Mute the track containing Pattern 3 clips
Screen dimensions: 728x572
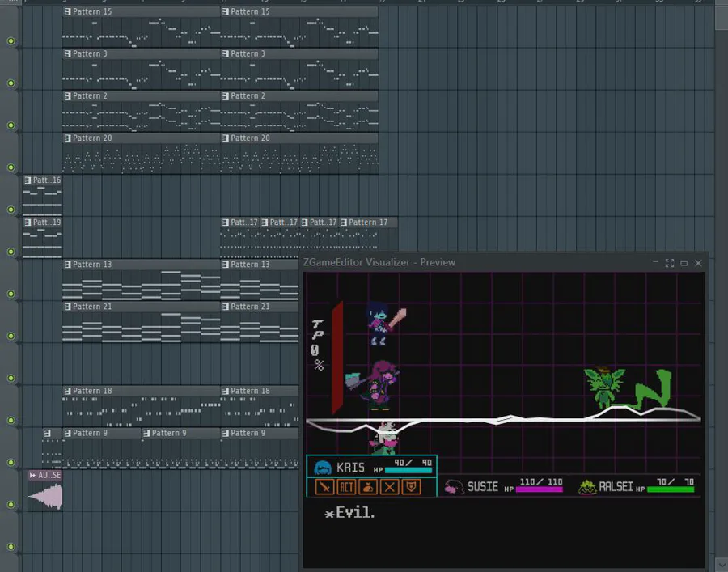coord(11,83)
